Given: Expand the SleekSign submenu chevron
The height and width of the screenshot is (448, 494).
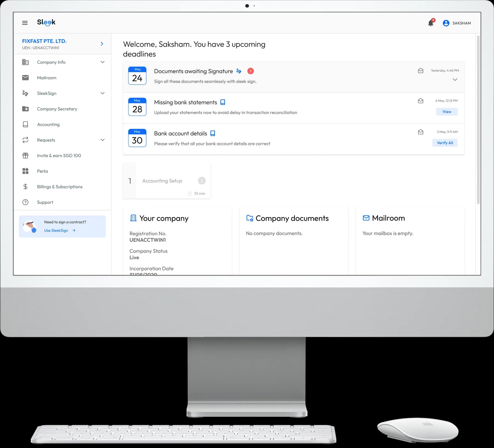Looking at the screenshot, I should 103,93.
